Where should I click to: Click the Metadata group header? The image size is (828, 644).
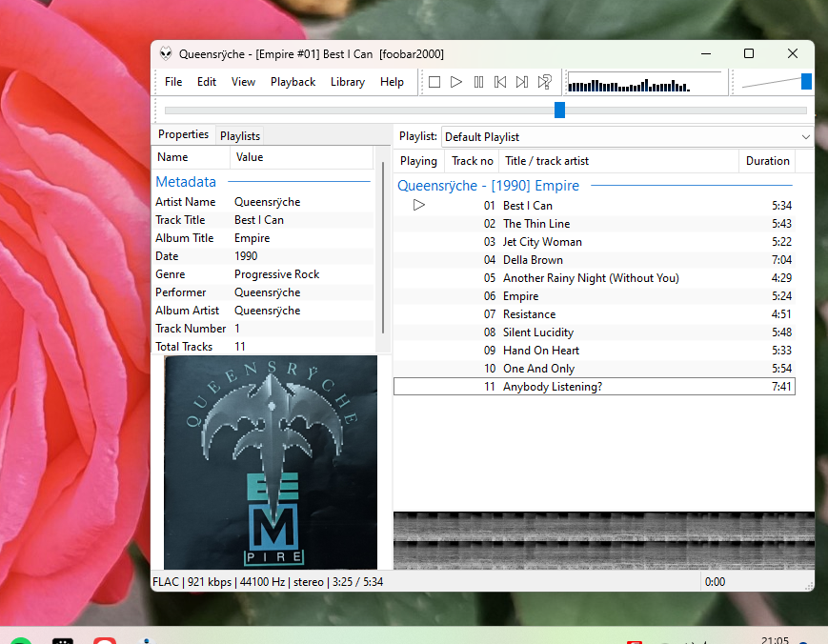point(186,182)
